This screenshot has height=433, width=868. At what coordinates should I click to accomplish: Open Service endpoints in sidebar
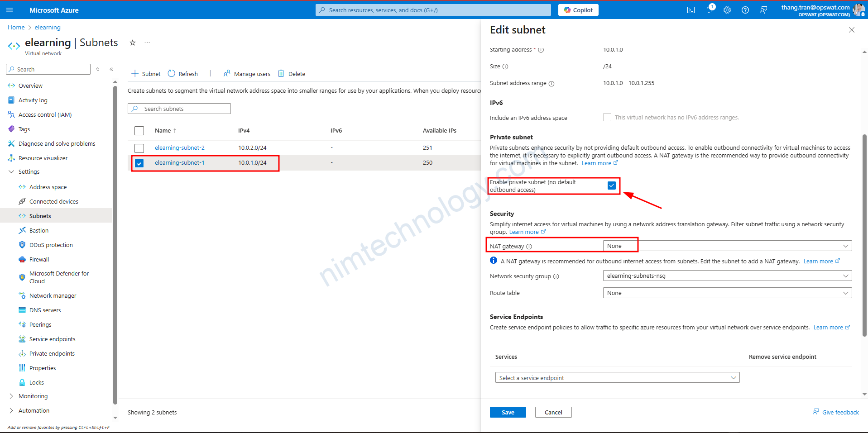(x=52, y=339)
